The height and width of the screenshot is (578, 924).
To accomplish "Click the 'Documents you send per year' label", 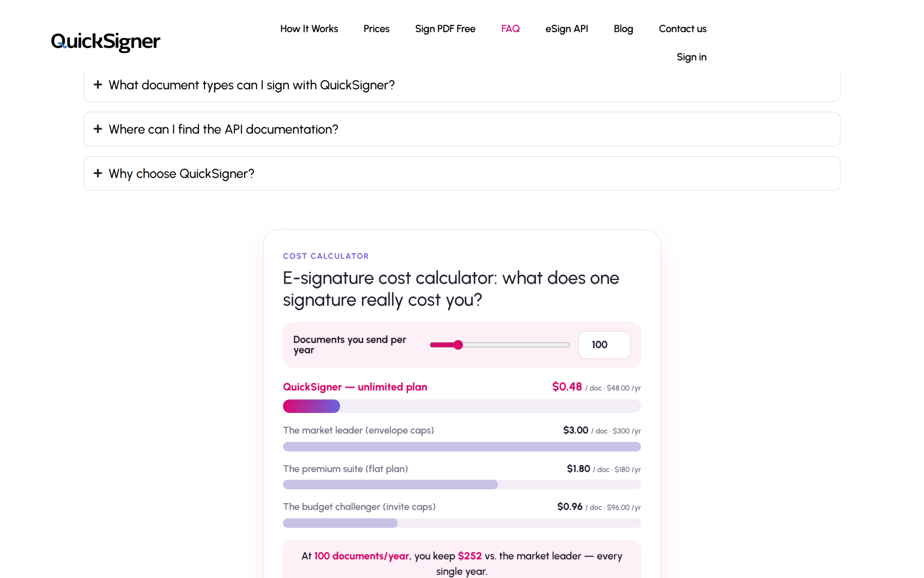I will point(349,345).
